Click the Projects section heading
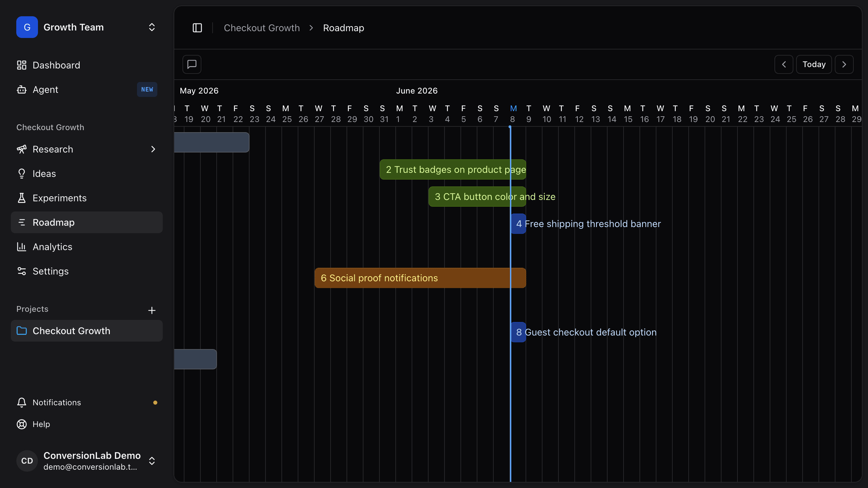This screenshot has width=868, height=488. pyautogui.click(x=33, y=309)
